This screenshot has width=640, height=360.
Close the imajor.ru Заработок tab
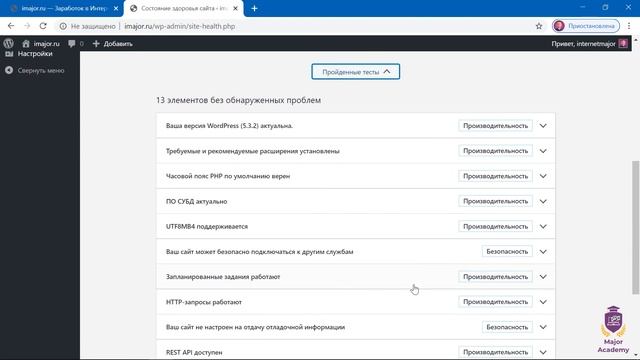116,8
